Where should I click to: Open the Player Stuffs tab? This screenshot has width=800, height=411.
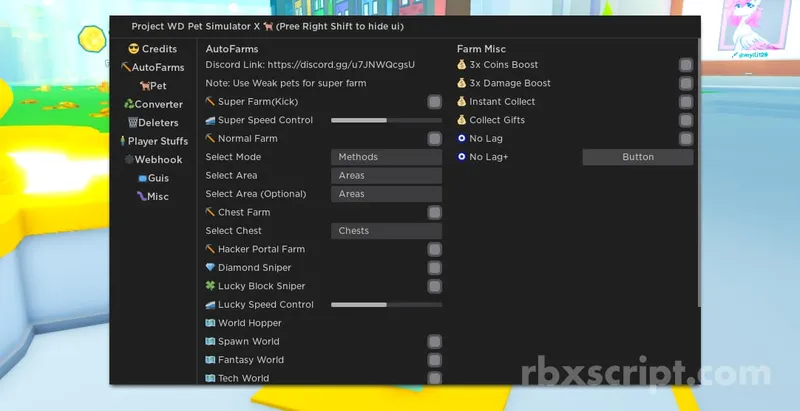point(153,141)
